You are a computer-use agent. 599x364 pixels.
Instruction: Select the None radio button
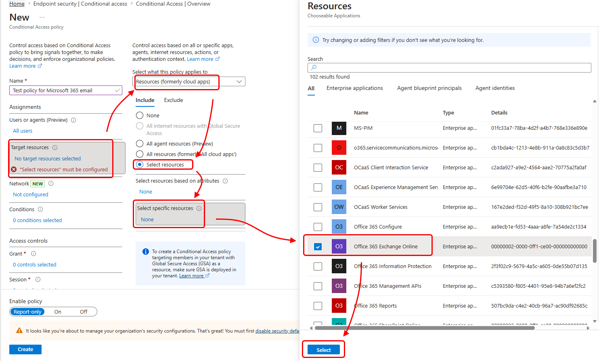click(140, 115)
